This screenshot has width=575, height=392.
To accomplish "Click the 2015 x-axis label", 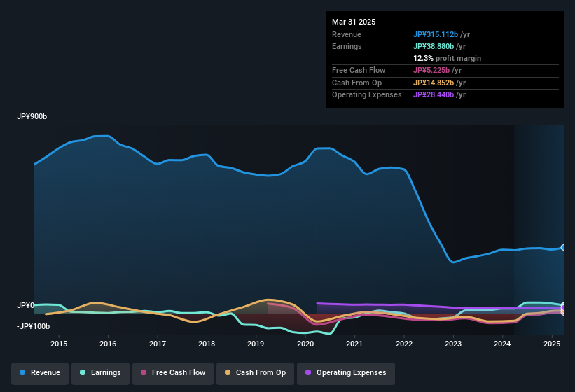I will tap(59, 344).
